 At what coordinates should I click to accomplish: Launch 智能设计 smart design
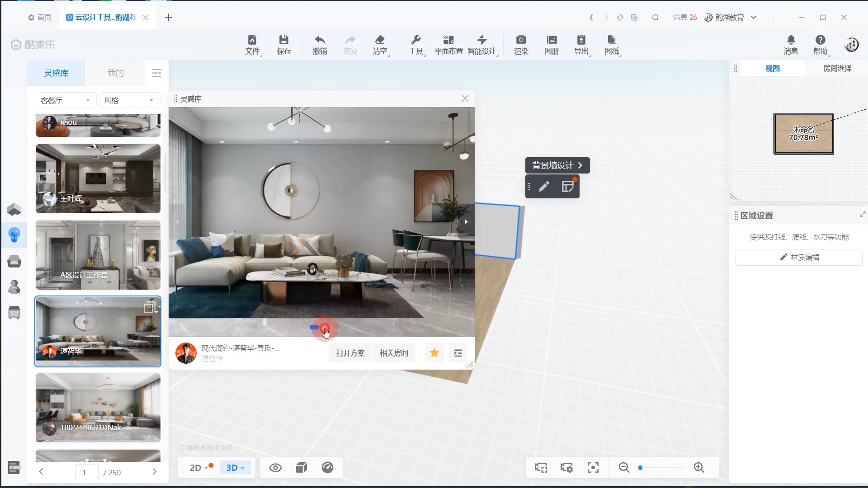click(482, 45)
